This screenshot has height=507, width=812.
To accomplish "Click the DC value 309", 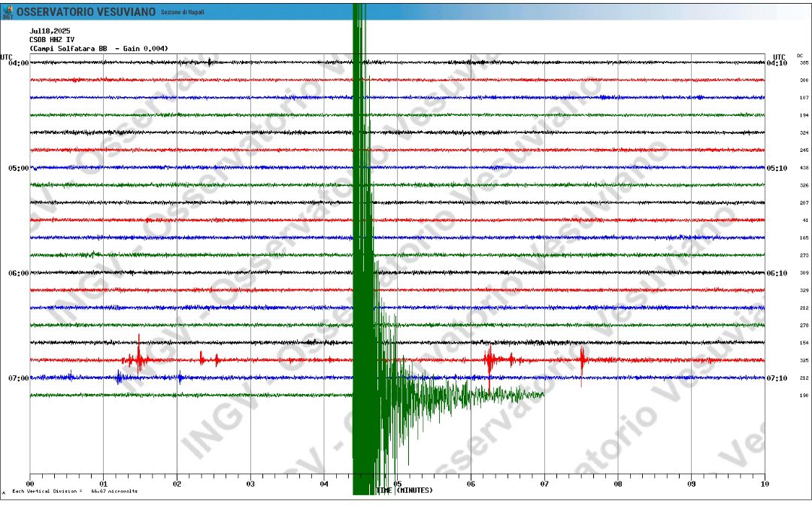I will 804,273.
